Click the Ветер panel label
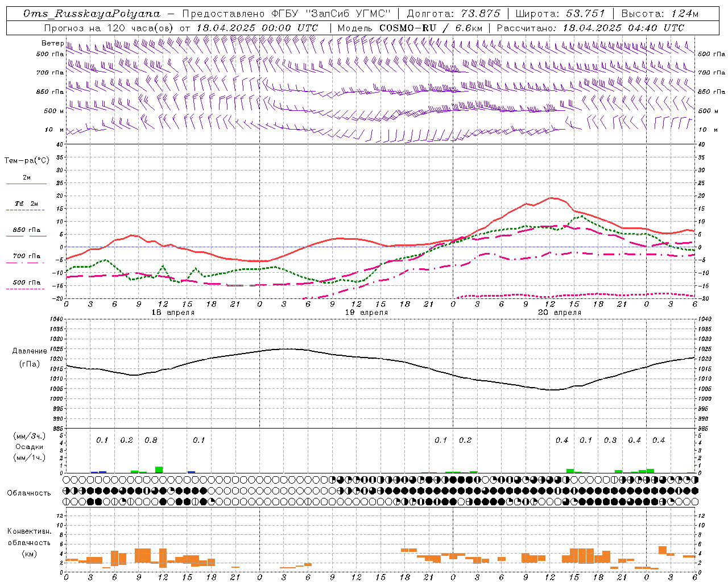This screenshot has height=582, width=728. 52,43
